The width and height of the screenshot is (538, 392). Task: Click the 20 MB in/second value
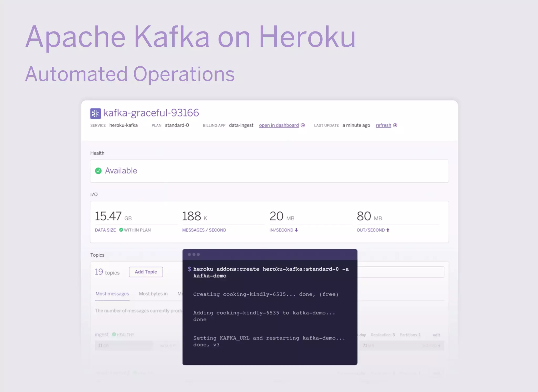(x=282, y=216)
